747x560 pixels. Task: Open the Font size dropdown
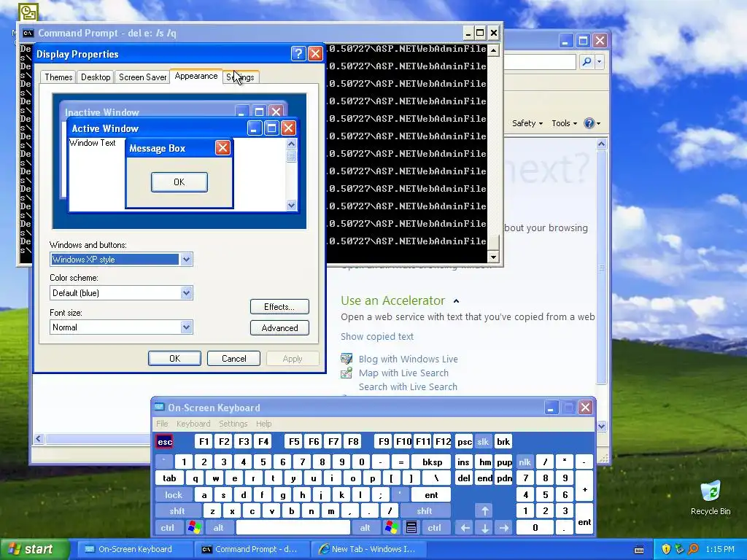coord(186,327)
